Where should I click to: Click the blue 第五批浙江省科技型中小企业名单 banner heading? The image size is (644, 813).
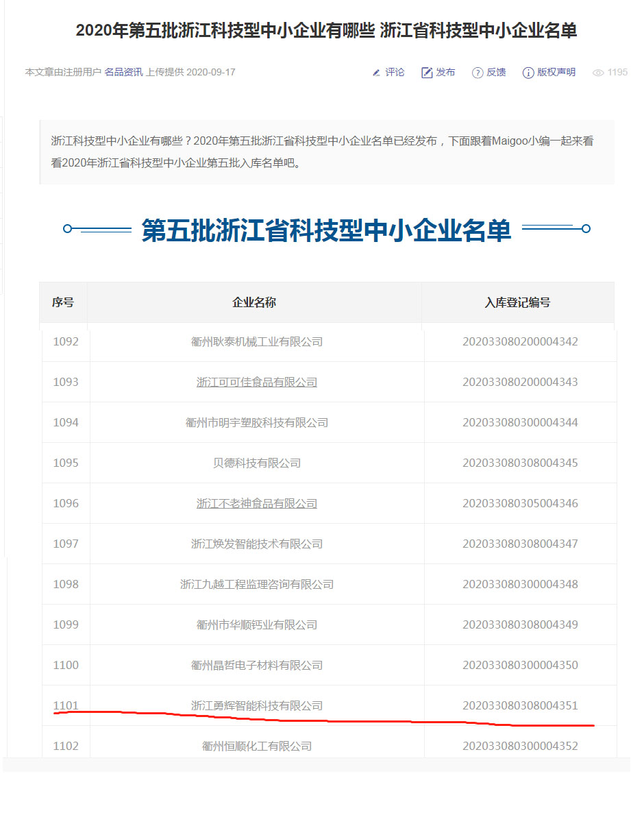[x=326, y=230]
